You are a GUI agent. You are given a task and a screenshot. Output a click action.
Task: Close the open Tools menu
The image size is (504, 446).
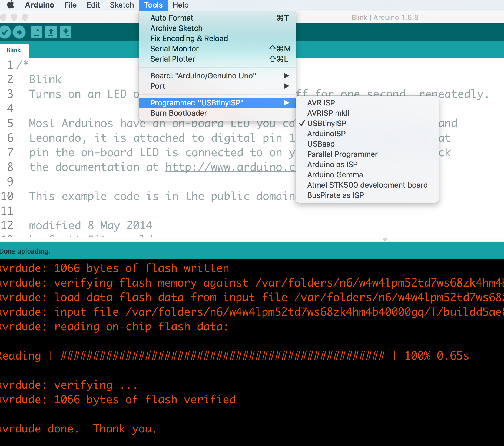click(x=153, y=5)
